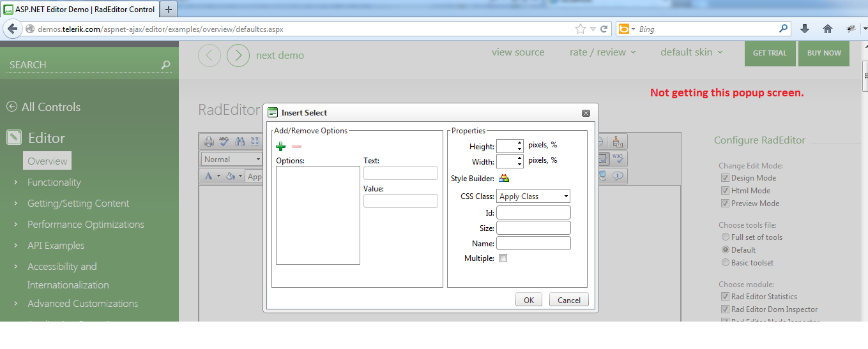This screenshot has width=868, height=349.
Task: Expand Advanced Customizations sidebar item
Action: pos(15,304)
